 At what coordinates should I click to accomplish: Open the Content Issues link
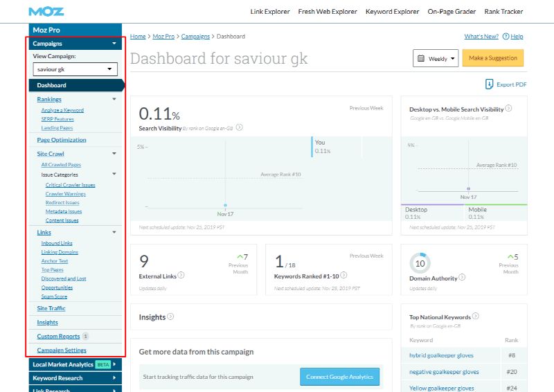(x=62, y=220)
